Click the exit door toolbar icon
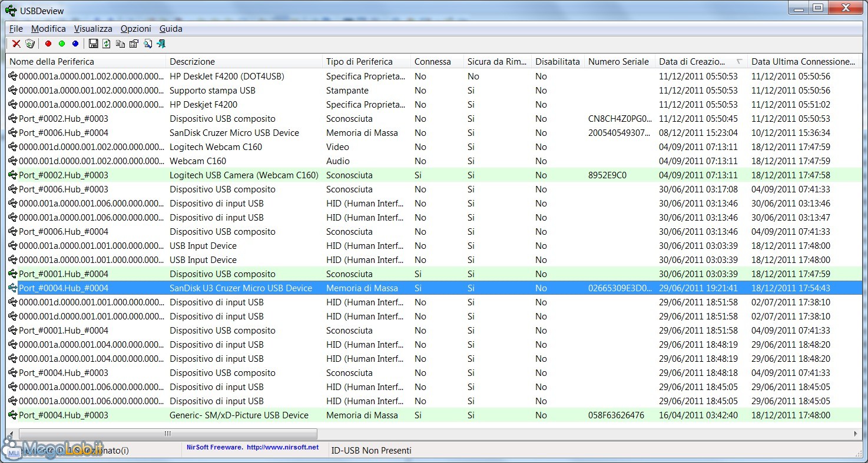Image resolution: width=868 pixels, height=463 pixels. tap(161, 44)
